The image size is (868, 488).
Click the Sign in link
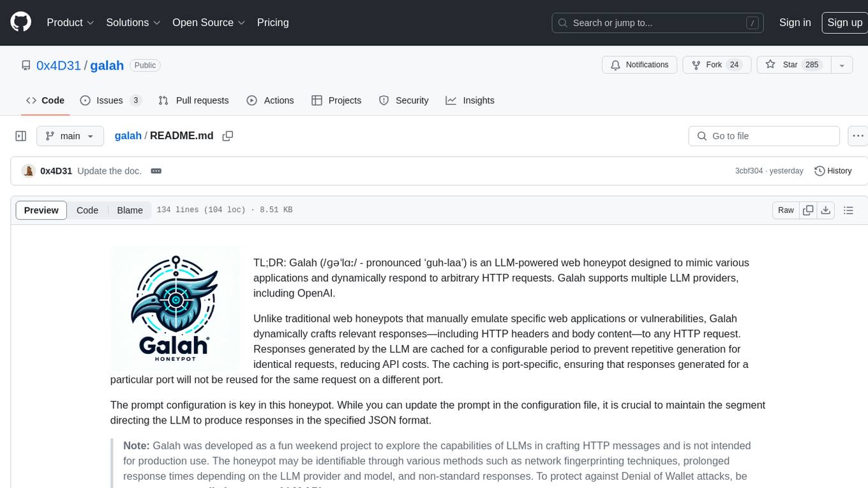795,22
